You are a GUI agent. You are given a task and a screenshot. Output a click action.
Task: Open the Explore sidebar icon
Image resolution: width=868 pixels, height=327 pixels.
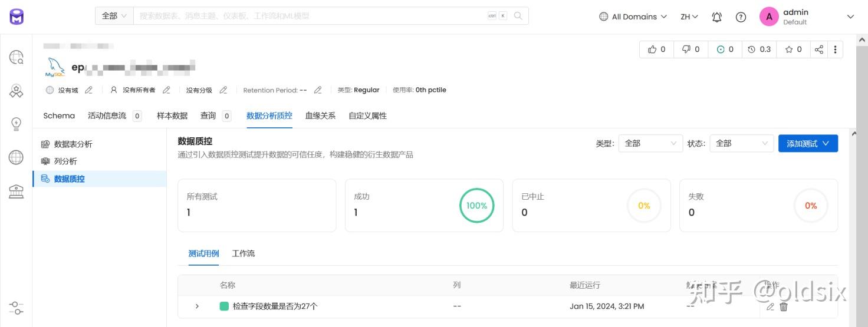[16, 57]
